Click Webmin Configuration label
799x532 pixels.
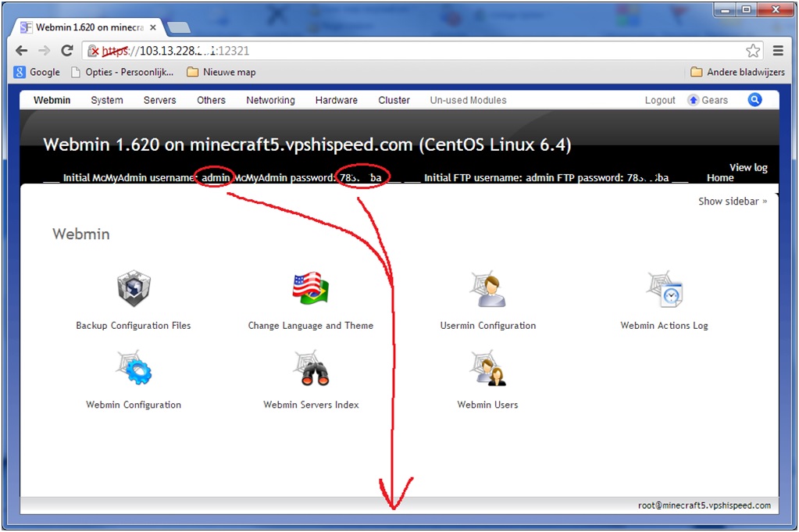[134, 405]
